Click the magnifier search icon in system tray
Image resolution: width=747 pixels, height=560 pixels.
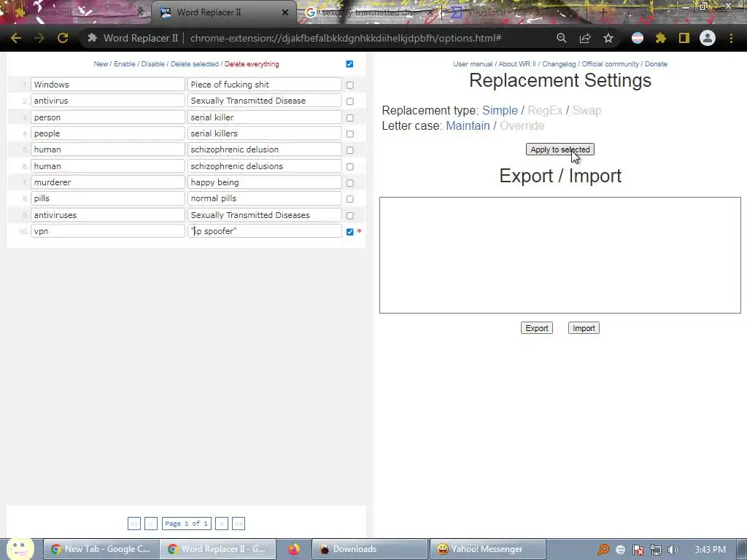[603, 550]
